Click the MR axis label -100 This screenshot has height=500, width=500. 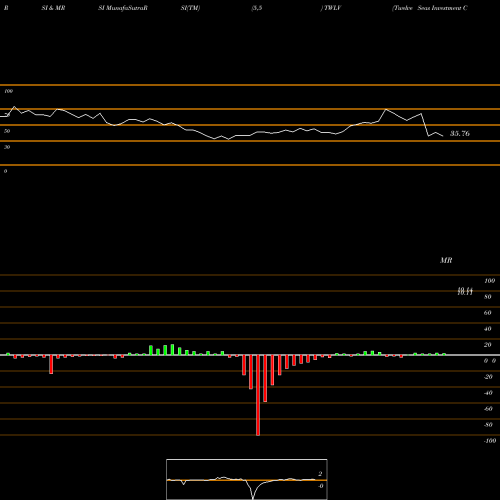coord(490,441)
